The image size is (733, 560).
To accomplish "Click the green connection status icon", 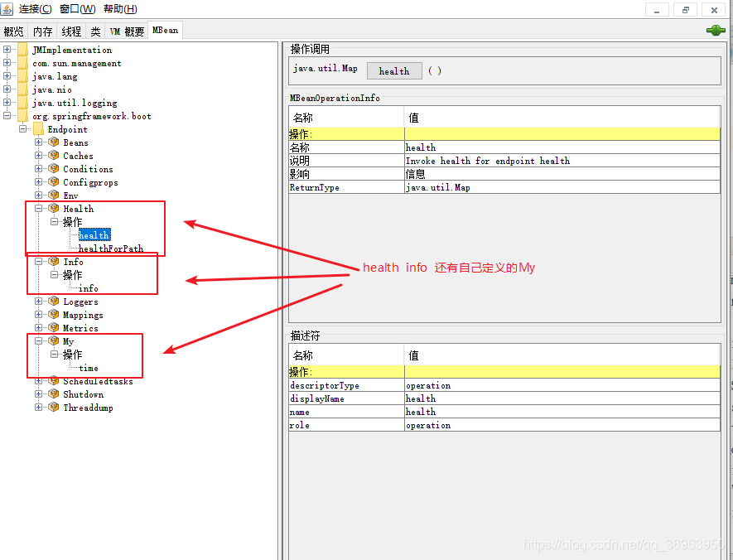I will (x=716, y=31).
